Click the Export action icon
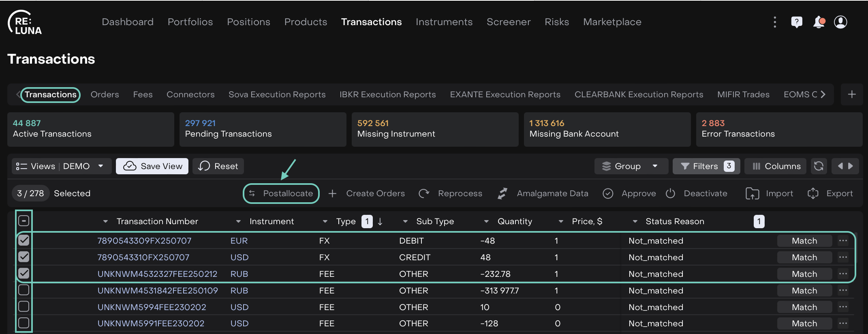Image resolution: width=868 pixels, height=334 pixels. coord(813,193)
